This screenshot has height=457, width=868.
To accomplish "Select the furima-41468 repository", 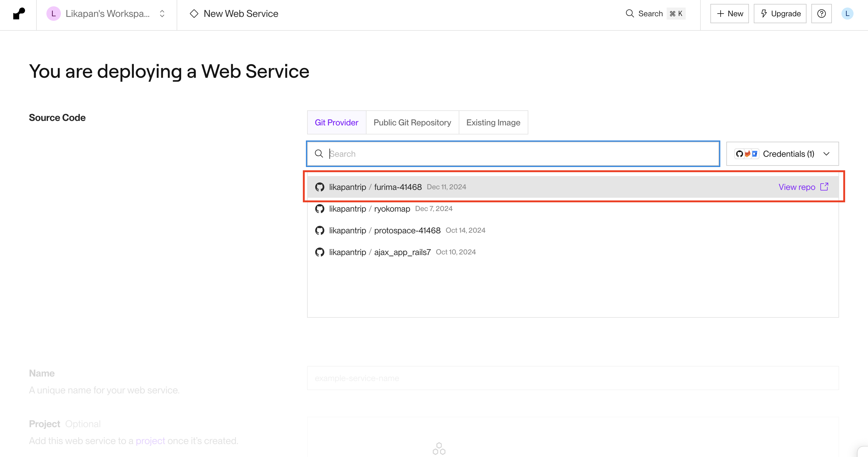I will (x=398, y=187).
